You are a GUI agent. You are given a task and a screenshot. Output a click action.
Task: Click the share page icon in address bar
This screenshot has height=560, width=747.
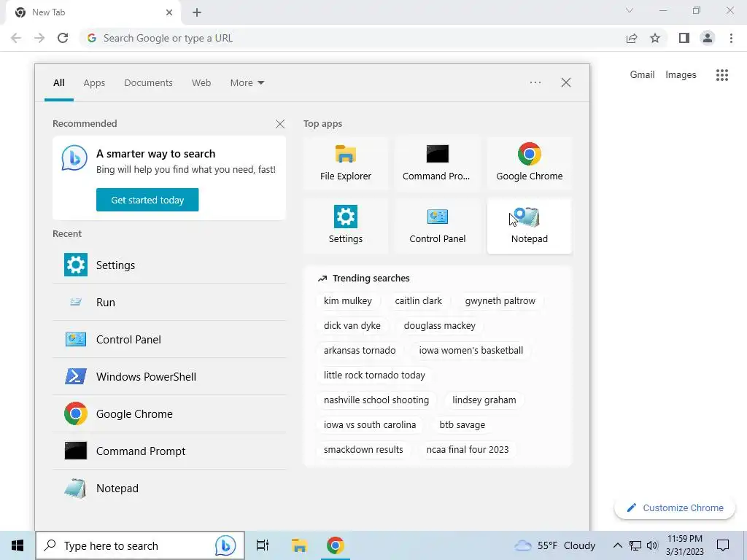[632, 38]
